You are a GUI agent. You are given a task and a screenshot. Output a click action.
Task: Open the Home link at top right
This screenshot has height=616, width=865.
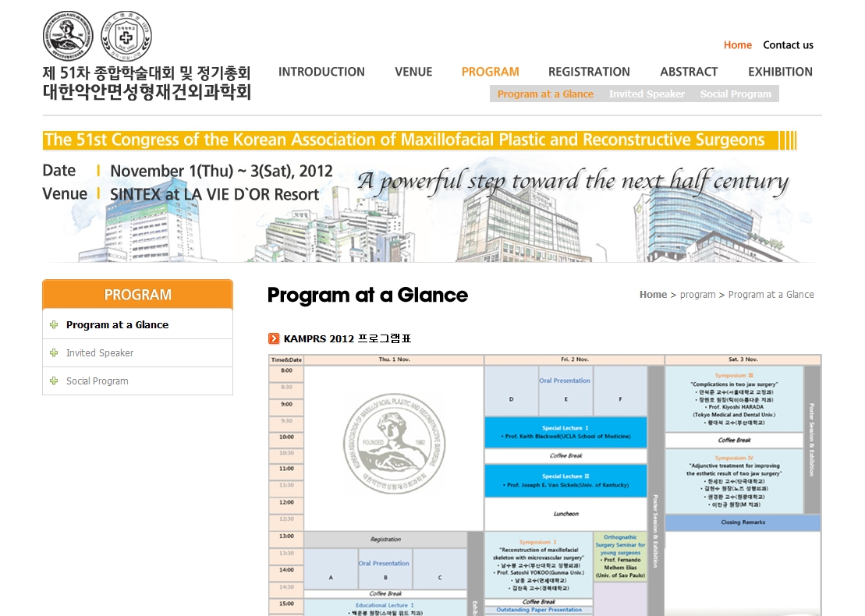point(738,45)
